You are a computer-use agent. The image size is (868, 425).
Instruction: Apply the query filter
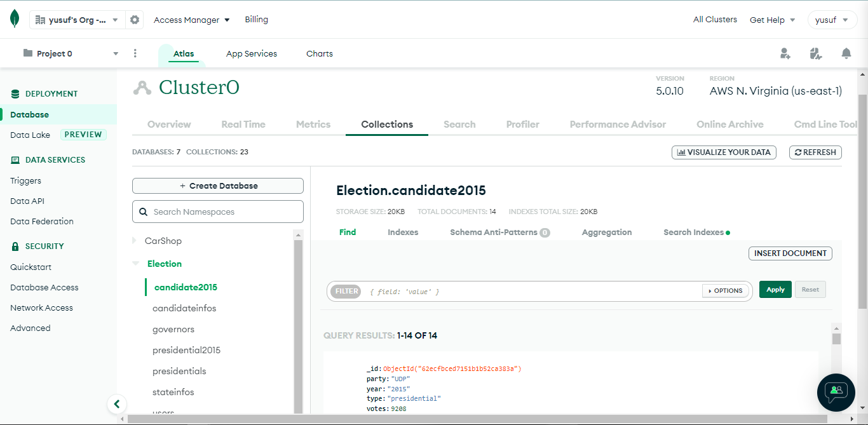pos(775,290)
